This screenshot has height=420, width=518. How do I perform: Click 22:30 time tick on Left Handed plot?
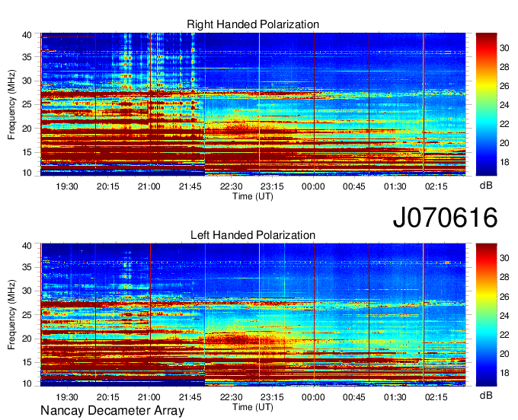click(x=232, y=397)
